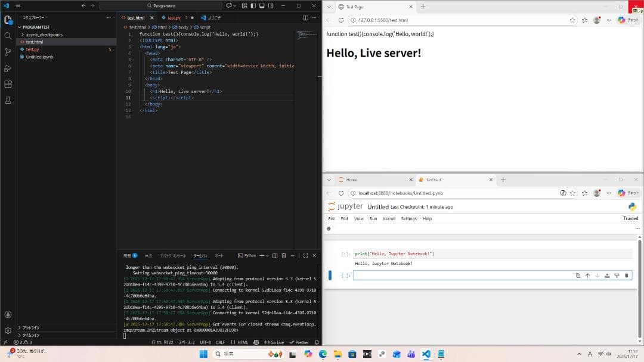Image resolution: width=644 pixels, height=362 pixels.
Task: Open the Extensions view in VS Code
Action: [x=8, y=85]
